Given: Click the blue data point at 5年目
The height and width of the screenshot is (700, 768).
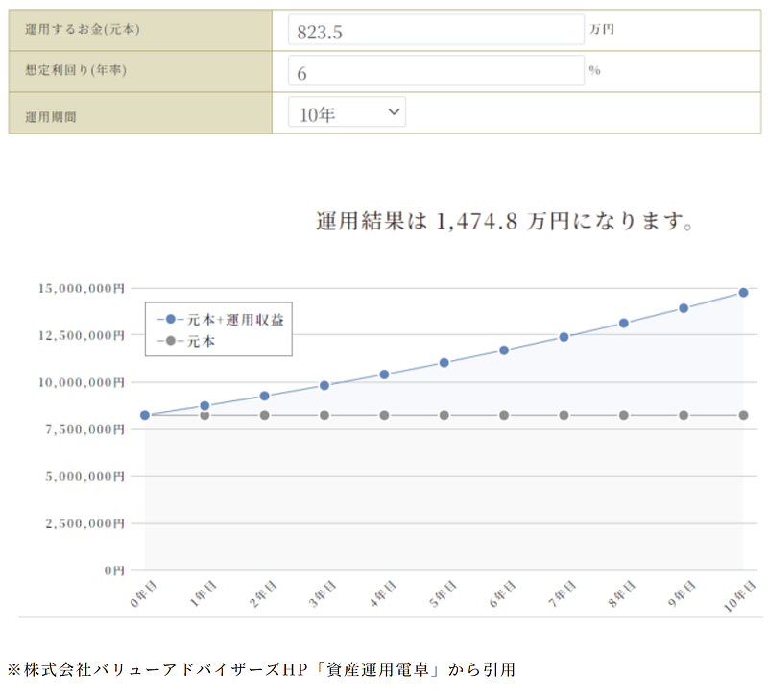Looking at the screenshot, I should click(444, 363).
